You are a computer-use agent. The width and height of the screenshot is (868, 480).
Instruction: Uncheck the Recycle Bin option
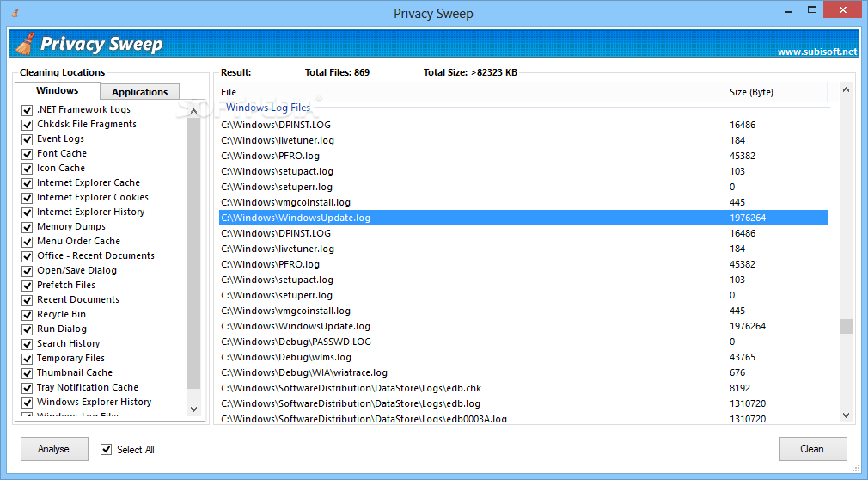pyautogui.click(x=28, y=314)
